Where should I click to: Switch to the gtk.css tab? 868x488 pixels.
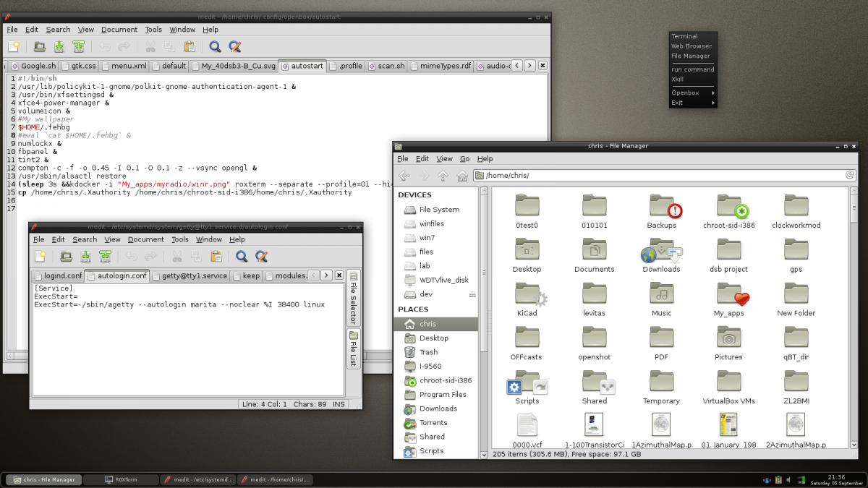[x=78, y=66]
